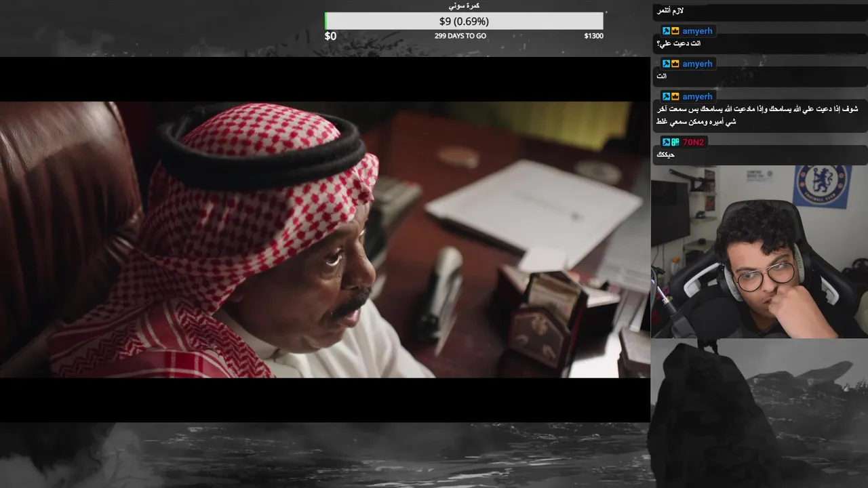Click the donation goal progress bar
This screenshot has width=868, height=488.
tap(464, 21)
